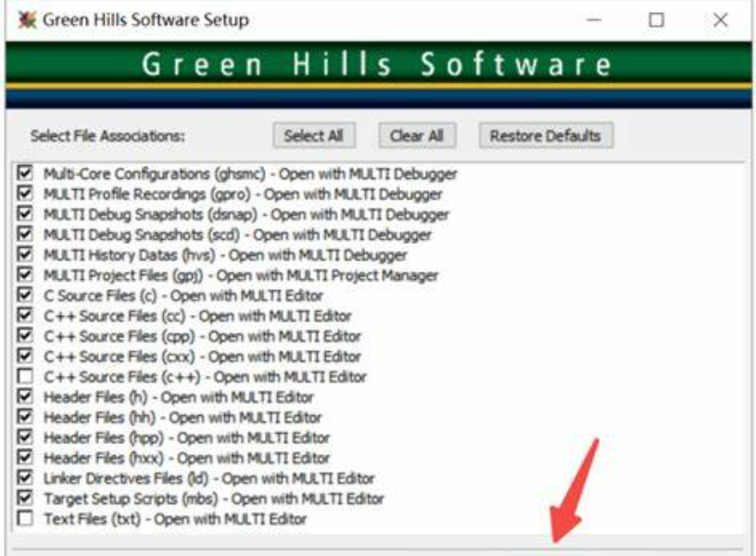Select the "Open with MULTI Project Manager" text

tap(327, 275)
